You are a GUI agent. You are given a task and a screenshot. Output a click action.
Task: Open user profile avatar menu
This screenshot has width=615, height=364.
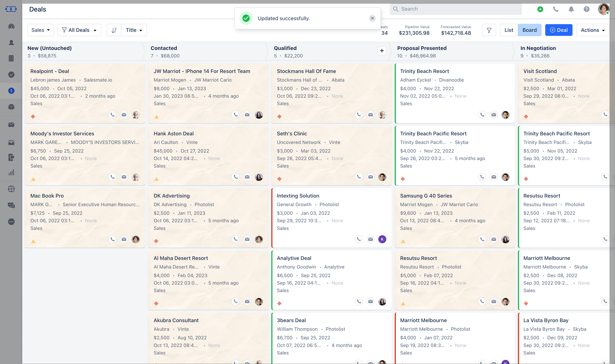[x=603, y=9]
